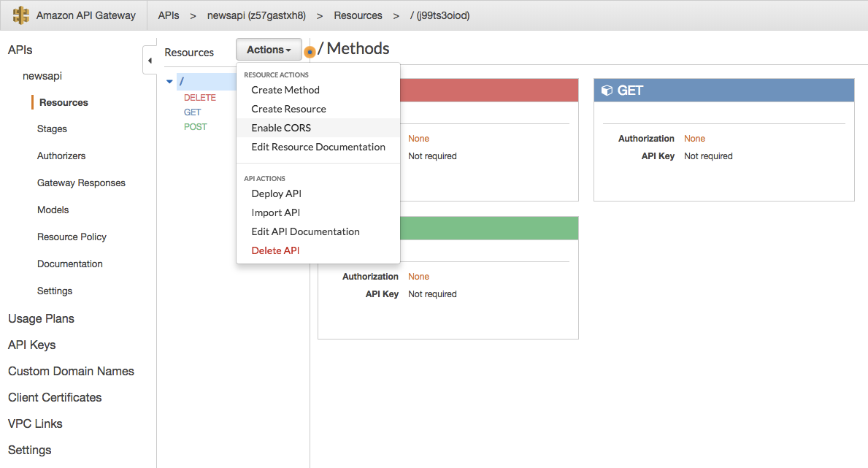Screen dimensions: 868x468
Task: Click the orange indicator dot beside Methods
Action: coord(310,52)
